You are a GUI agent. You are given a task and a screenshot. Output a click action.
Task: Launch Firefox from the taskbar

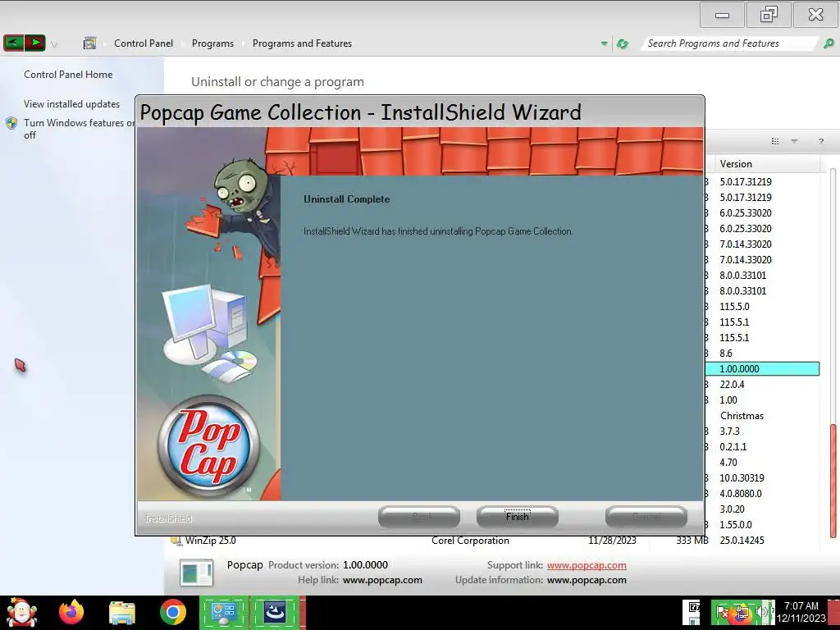(71, 612)
